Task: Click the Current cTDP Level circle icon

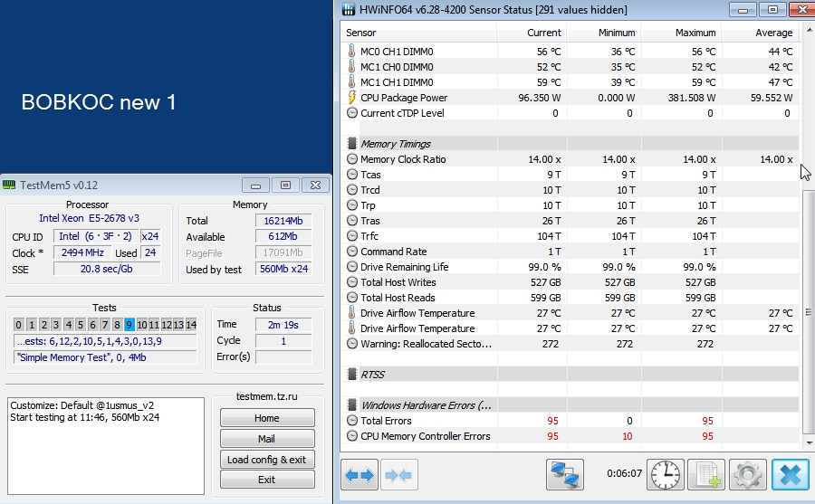Action: pyautogui.click(x=352, y=113)
